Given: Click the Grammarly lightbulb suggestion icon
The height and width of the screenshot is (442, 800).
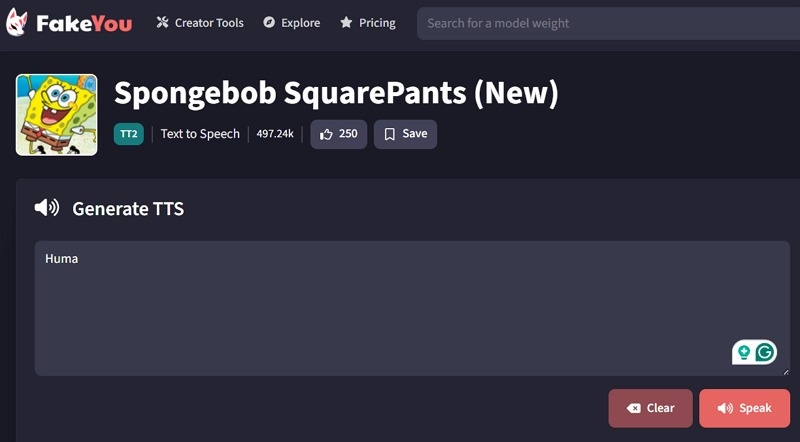Looking at the screenshot, I should click(x=744, y=352).
